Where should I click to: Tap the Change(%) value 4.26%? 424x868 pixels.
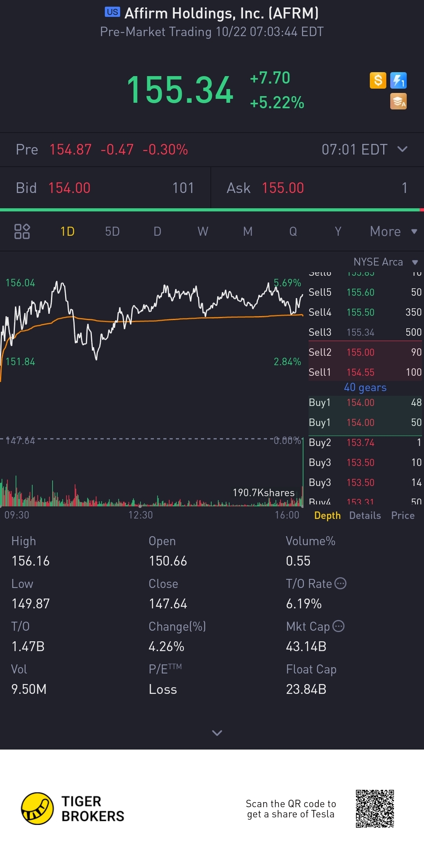166,646
